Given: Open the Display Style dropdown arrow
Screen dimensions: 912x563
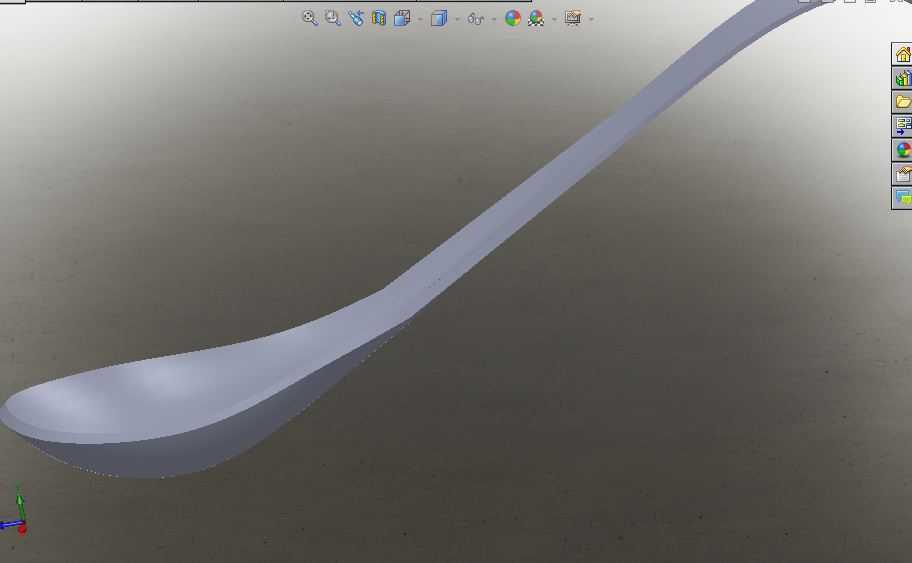Looking at the screenshot, I should [x=457, y=19].
